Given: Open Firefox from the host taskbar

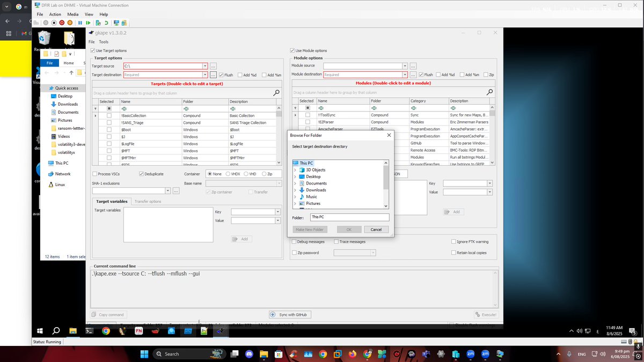Looking at the screenshot, I should [352, 354].
